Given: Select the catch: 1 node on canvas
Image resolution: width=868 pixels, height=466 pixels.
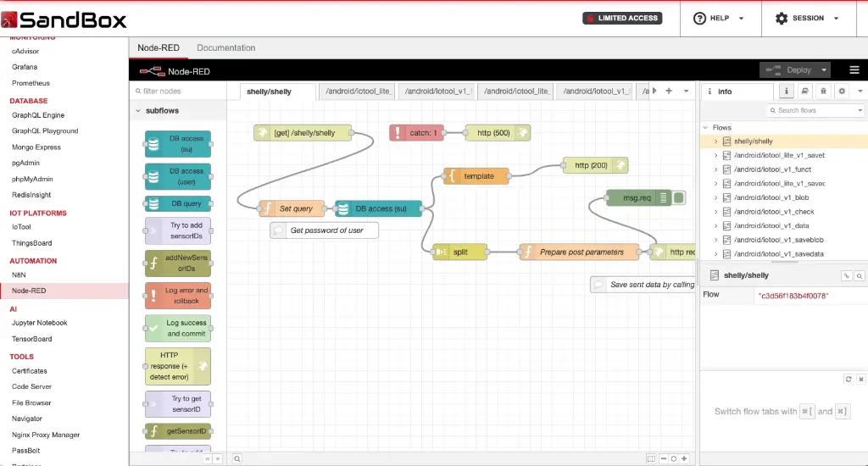Looking at the screenshot, I should [417, 133].
